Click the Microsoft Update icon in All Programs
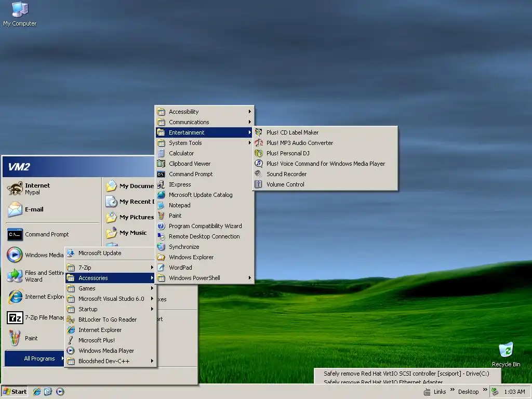532x399 pixels. [x=71, y=253]
